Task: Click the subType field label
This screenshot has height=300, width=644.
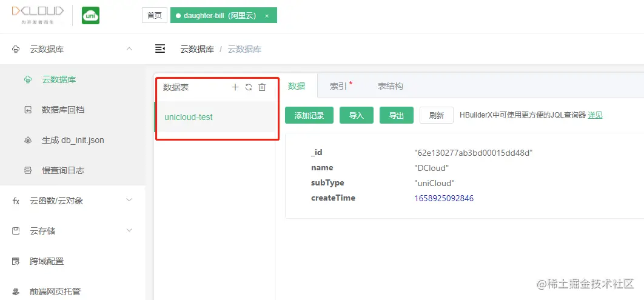Action: coord(327,182)
